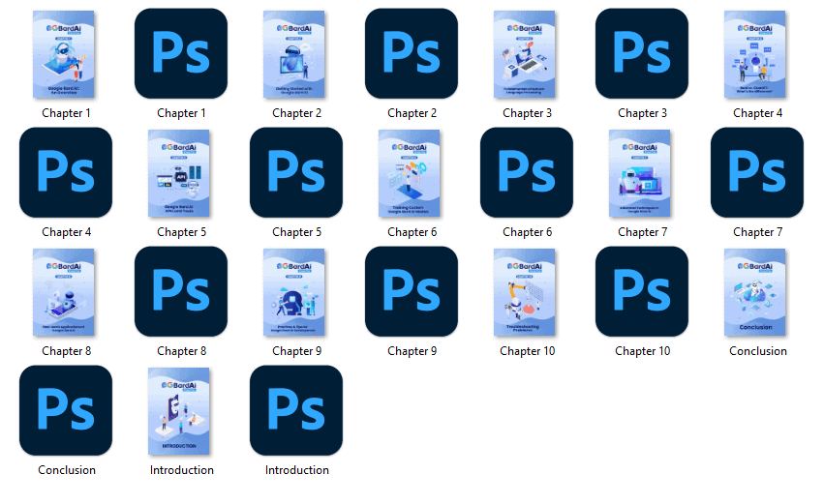Select the Chapter 1 Photoshop PSD file icon
This screenshot has width=824, height=504.
(181, 53)
